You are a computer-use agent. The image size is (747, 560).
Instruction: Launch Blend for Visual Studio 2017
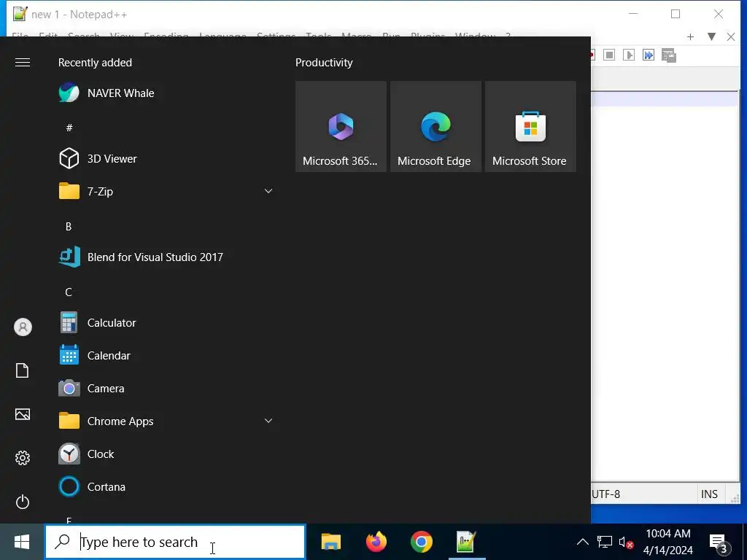point(167,257)
